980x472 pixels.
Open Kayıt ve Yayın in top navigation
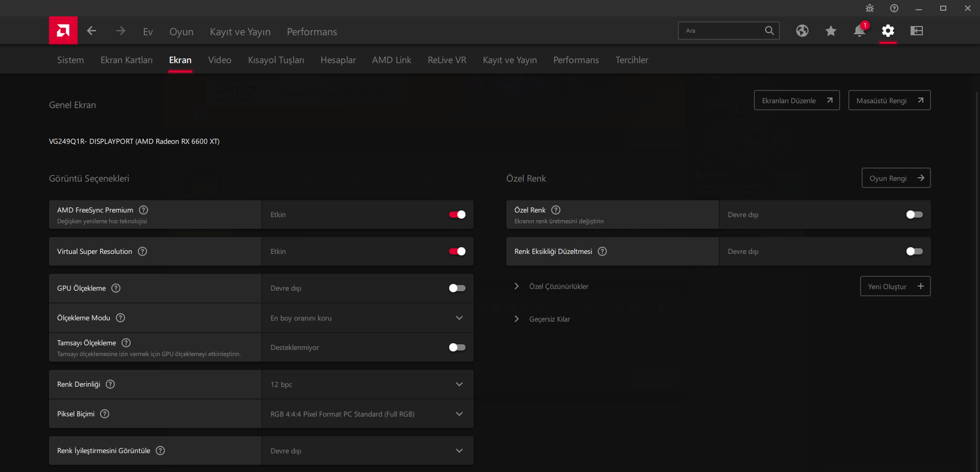pos(240,32)
